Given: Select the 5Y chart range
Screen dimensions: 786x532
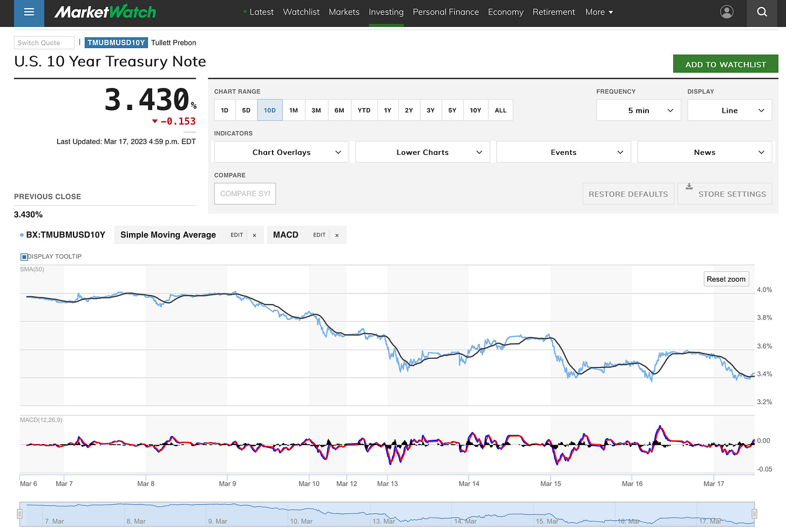Looking at the screenshot, I should tap(452, 110).
